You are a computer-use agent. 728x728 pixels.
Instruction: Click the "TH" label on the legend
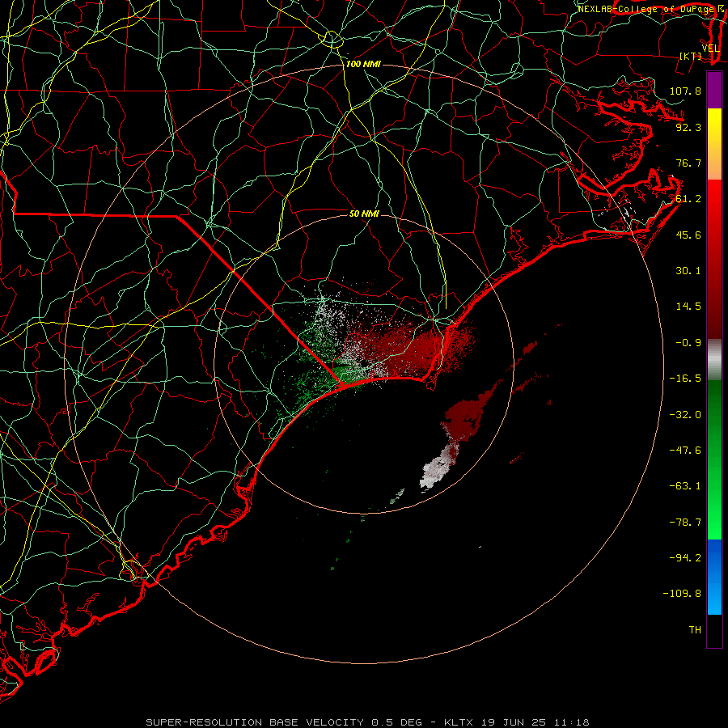[x=695, y=630]
